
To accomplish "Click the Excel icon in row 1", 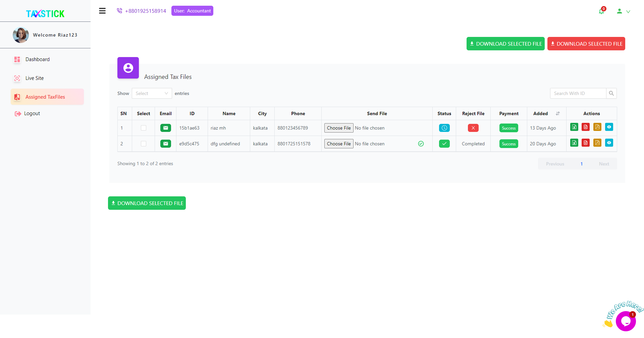I will [574, 127].
